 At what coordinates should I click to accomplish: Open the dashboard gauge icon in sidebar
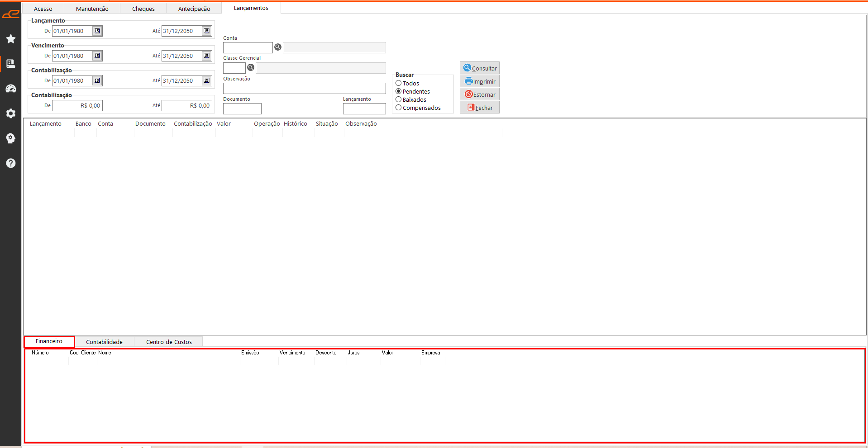[11, 89]
